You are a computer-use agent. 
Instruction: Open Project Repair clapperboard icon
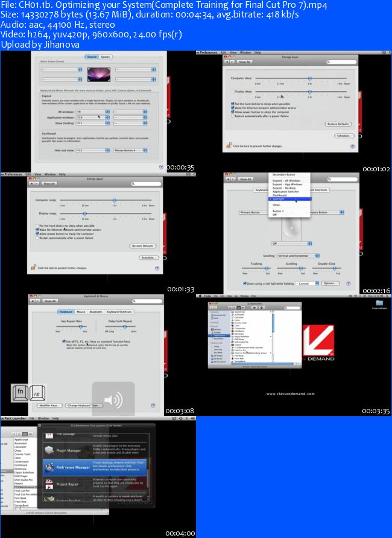(49, 484)
